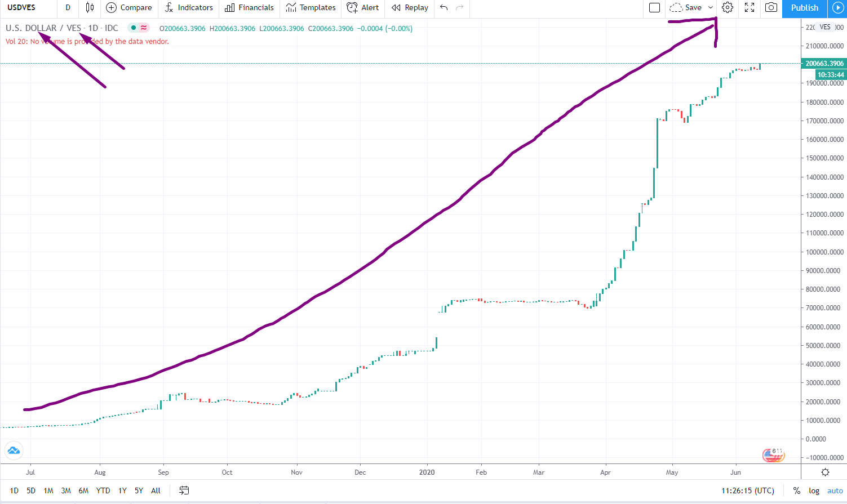Toggle percent scale mode
This screenshot has width=847, height=504.
pyautogui.click(x=797, y=490)
